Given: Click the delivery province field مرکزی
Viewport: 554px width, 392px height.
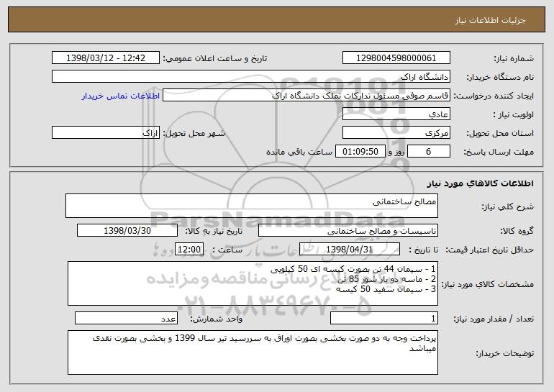Looking at the screenshot, I should 396,133.
